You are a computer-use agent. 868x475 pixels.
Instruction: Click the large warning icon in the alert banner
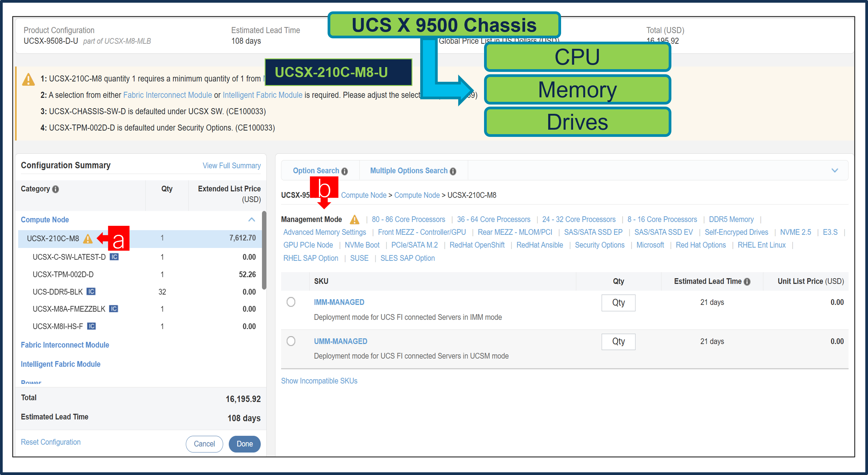click(28, 79)
